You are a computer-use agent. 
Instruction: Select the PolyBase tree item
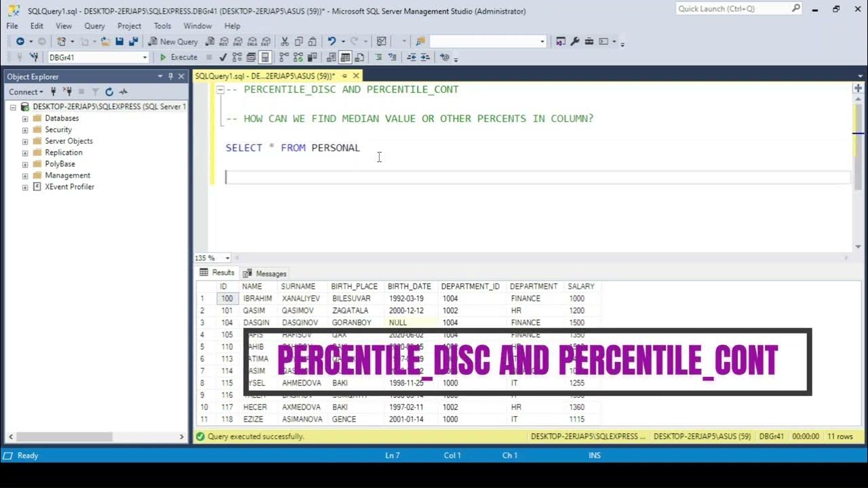tap(60, 164)
